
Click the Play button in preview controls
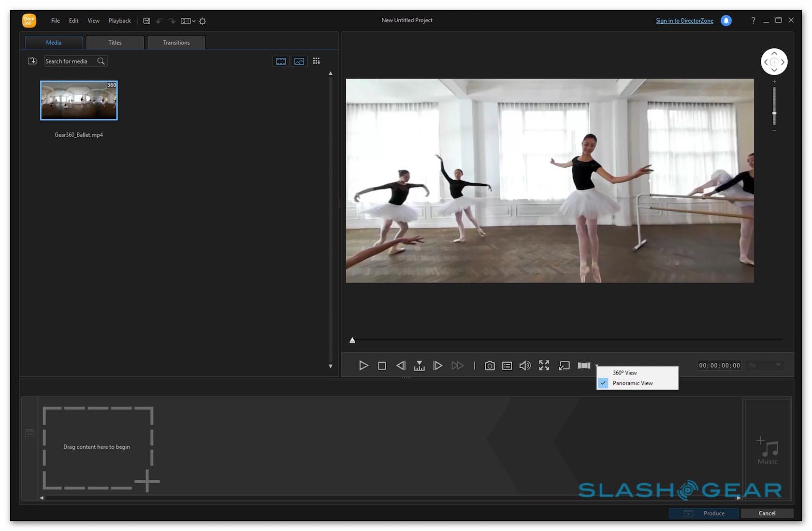click(x=363, y=366)
